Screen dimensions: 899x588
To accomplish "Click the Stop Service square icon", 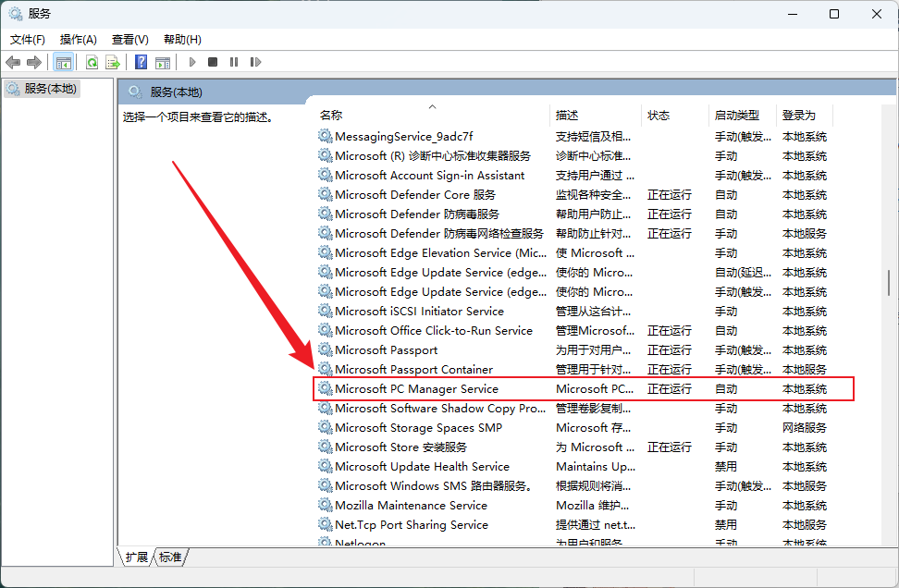I will click(x=213, y=62).
